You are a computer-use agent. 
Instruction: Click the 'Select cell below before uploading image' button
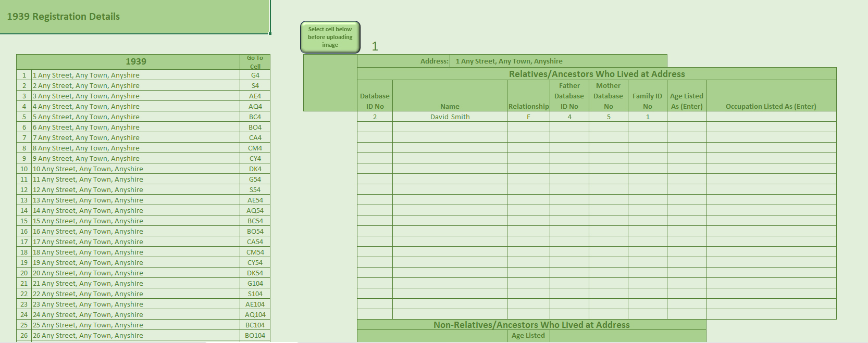click(330, 37)
